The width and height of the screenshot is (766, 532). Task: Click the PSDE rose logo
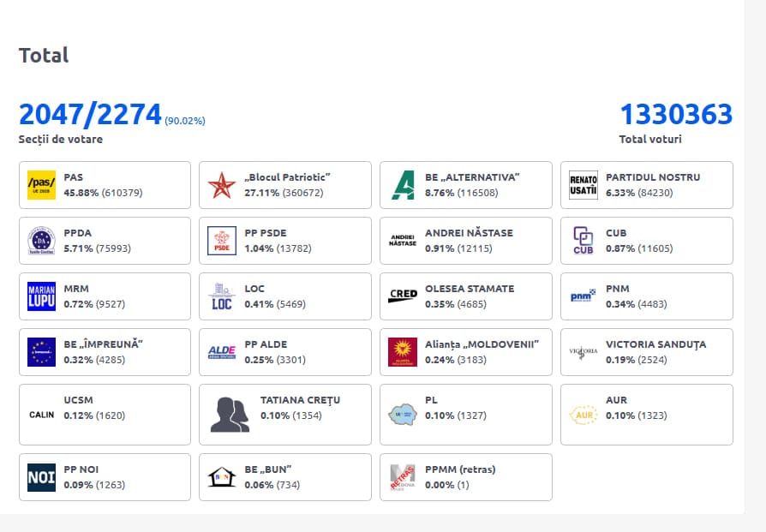pyautogui.click(x=222, y=241)
